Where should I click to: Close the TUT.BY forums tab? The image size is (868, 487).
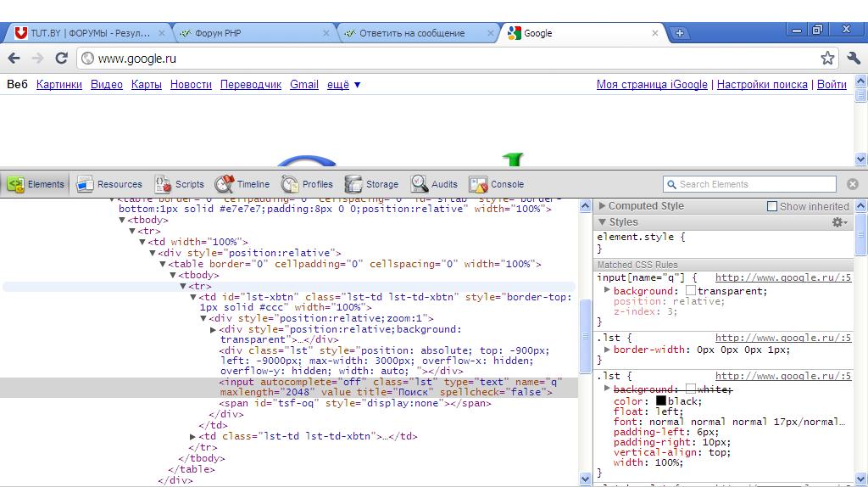coord(162,33)
